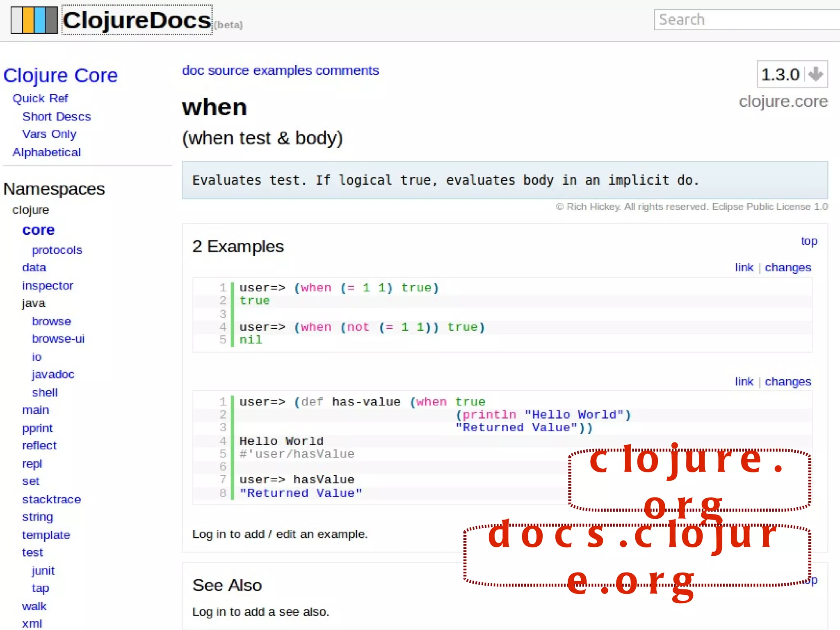Switch to the source tab link

point(228,71)
